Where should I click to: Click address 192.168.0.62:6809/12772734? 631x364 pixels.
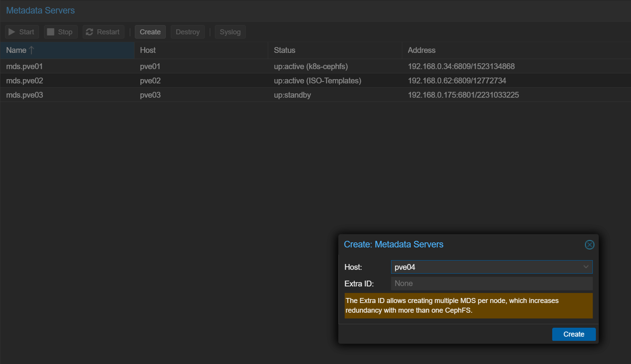click(x=457, y=81)
